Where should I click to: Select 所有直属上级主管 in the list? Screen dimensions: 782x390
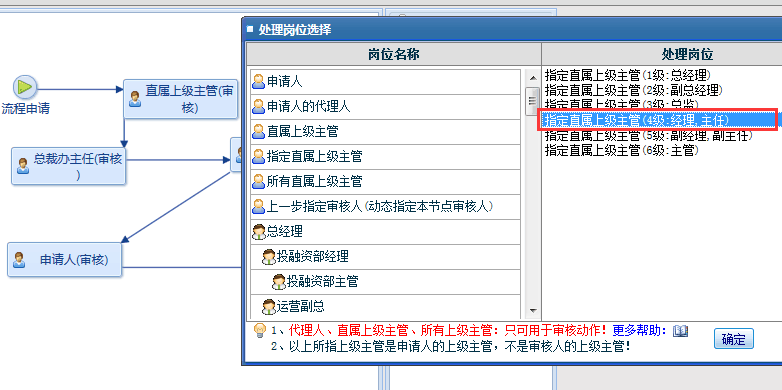click(385, 182)
